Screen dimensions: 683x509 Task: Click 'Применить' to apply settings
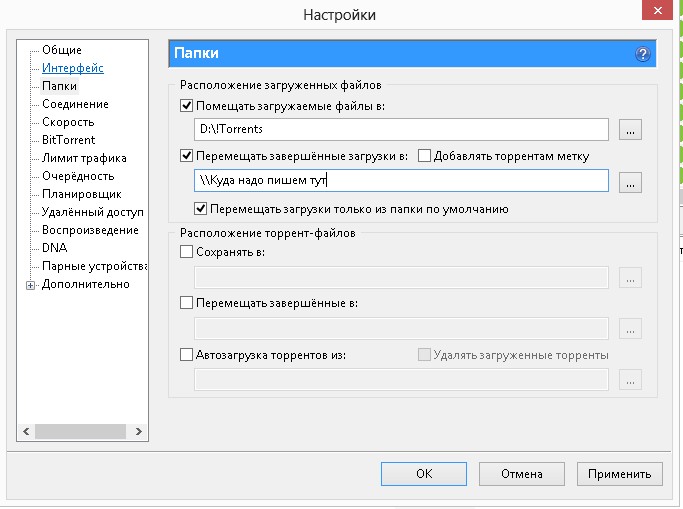pos(619,474)
